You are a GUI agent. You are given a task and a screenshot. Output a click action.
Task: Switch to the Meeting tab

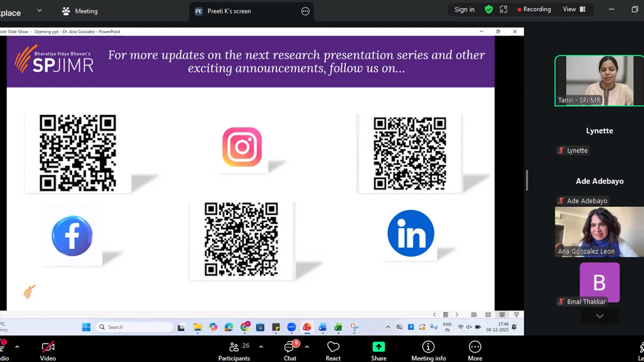(x=79, y=11)
